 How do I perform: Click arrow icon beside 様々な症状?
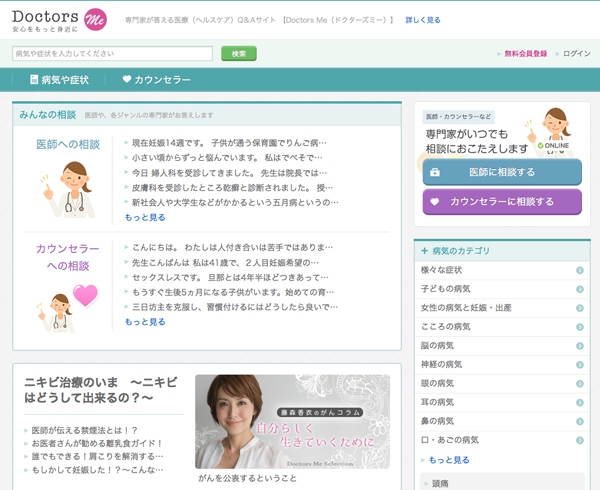[x=580, y=270]
